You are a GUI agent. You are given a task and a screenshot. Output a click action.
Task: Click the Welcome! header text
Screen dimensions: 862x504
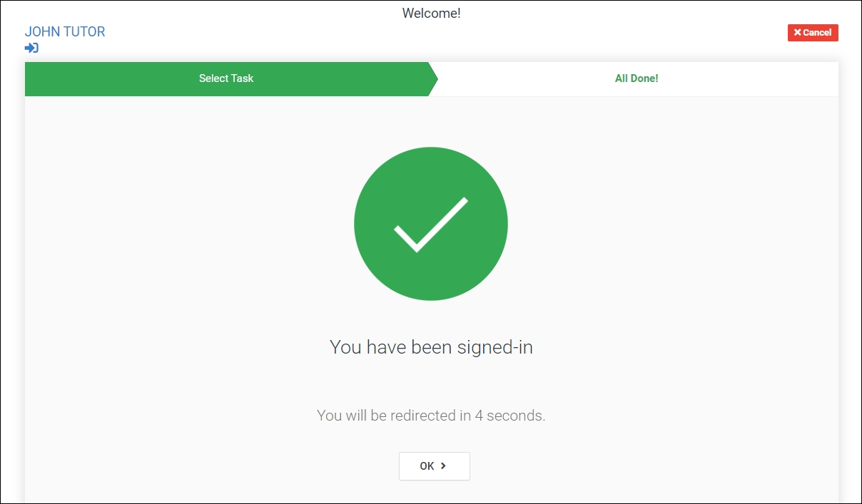pyautogui.click(x=431, y=13)
